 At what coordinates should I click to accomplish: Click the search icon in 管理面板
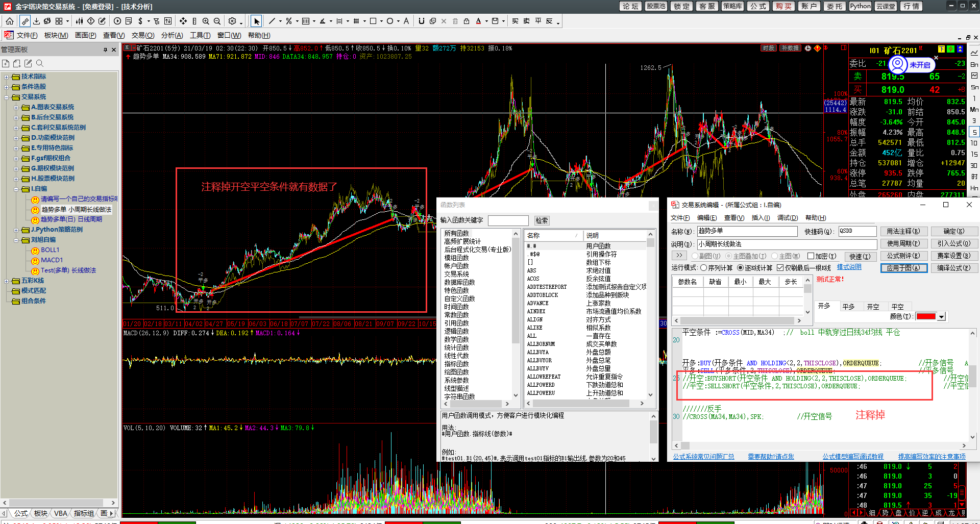point(40,63)
